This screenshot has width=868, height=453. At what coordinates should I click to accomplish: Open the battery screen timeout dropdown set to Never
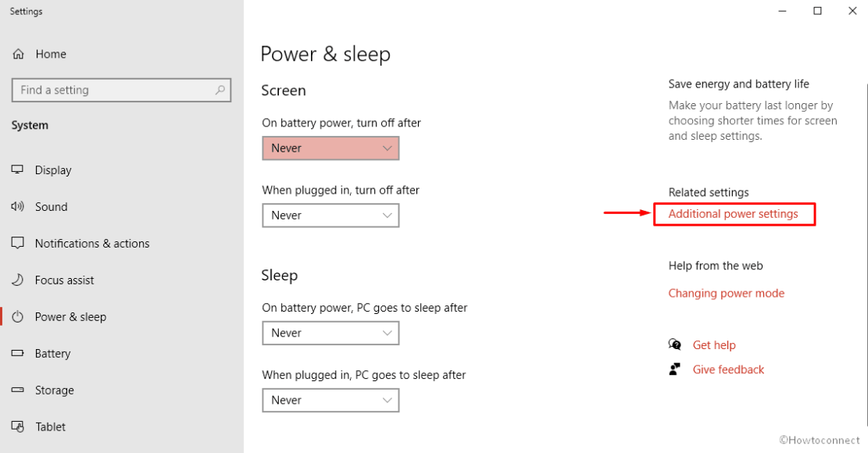click(330, 148)
